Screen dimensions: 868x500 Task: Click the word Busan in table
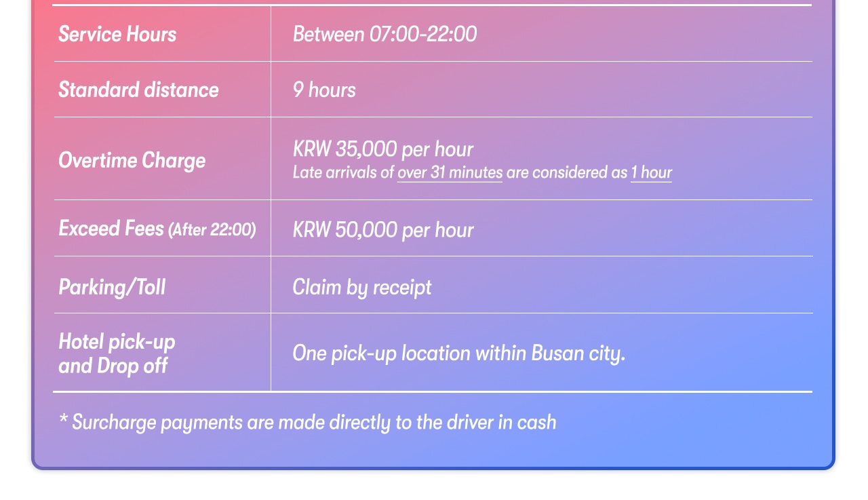pyautogui.click(x=557, y=353)
